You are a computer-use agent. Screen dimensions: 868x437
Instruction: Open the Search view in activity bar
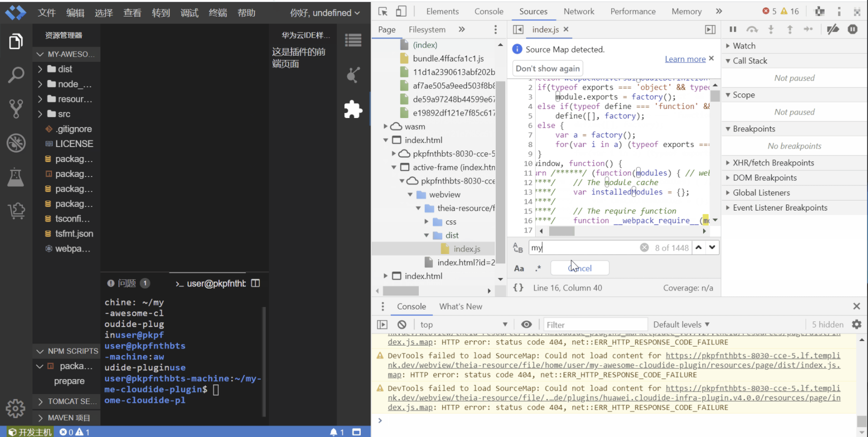tap(16, 75)
